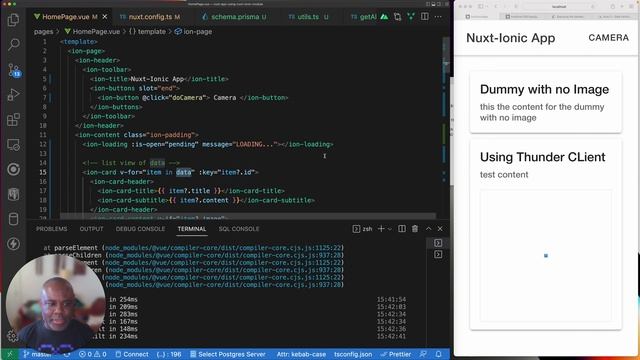
Task: Open the Explorer view in activity bar
Action: pyautogui.click(x=13, y=20)
